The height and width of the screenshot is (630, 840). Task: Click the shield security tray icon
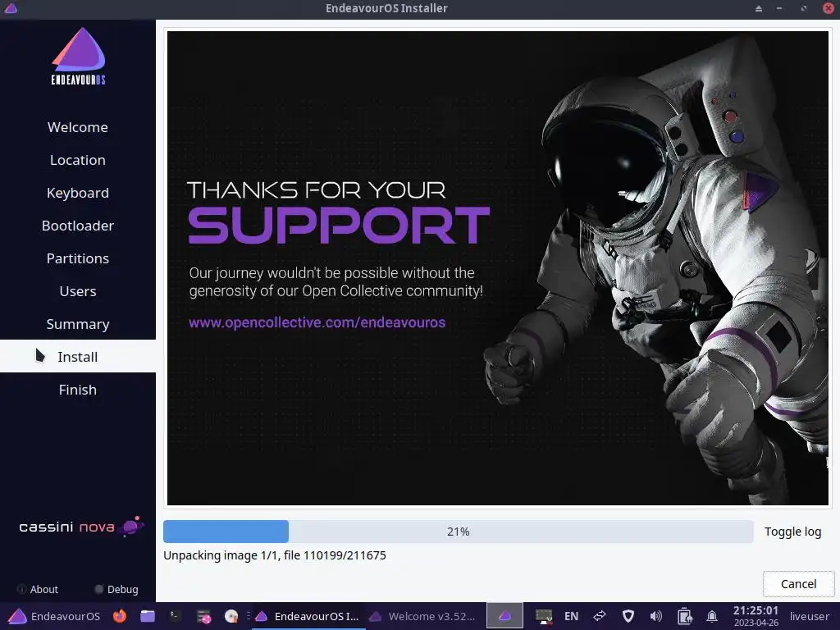pyautogui.click(x=628, y=616)
